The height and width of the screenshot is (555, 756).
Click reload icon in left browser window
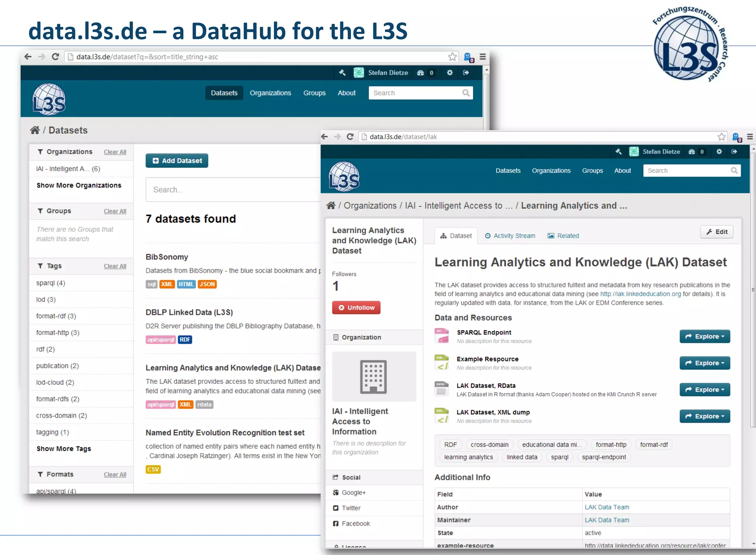tap(55, 56)
